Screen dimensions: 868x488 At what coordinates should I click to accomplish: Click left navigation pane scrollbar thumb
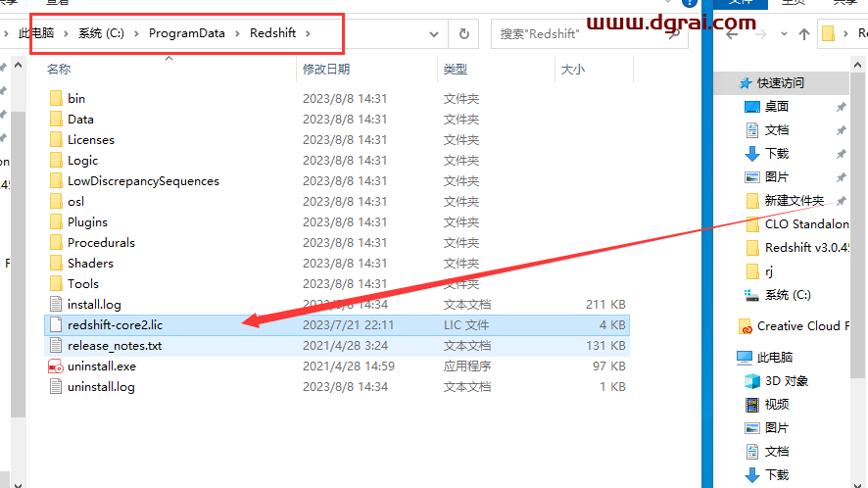[x=18, y=265]
